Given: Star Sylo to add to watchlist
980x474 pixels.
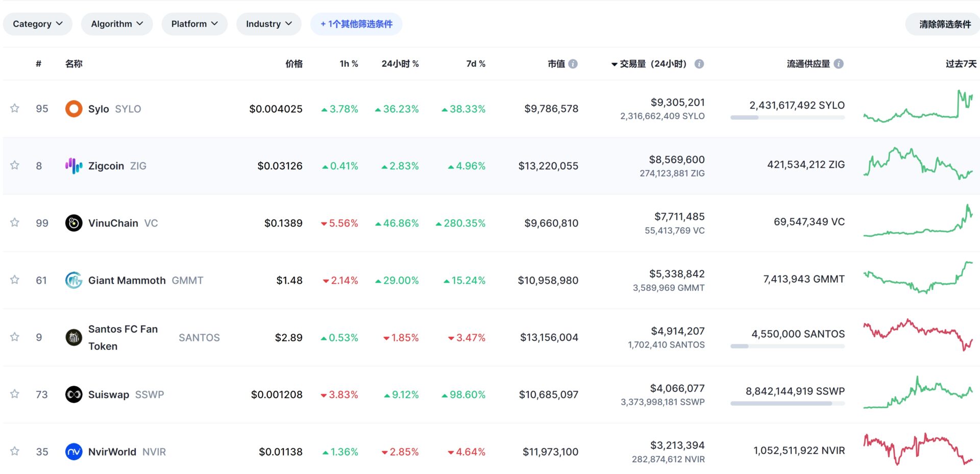Looking at the screenshot, I should click(x=15, y=108).
